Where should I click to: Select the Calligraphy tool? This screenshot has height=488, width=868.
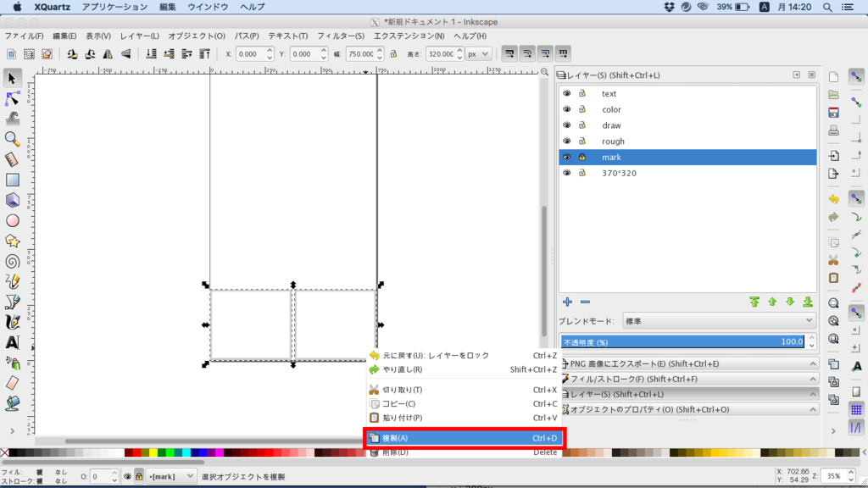pos(12,323)
